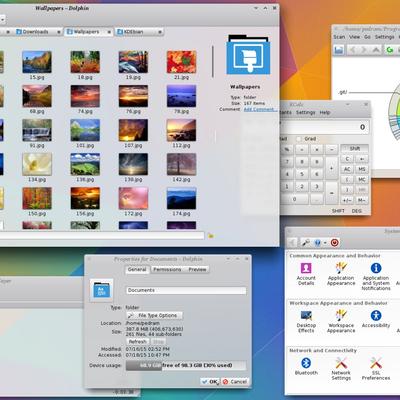Open dropdown at left edge of Dolphin toolbar
Screen dimensions: 400x400
point(2,20)
